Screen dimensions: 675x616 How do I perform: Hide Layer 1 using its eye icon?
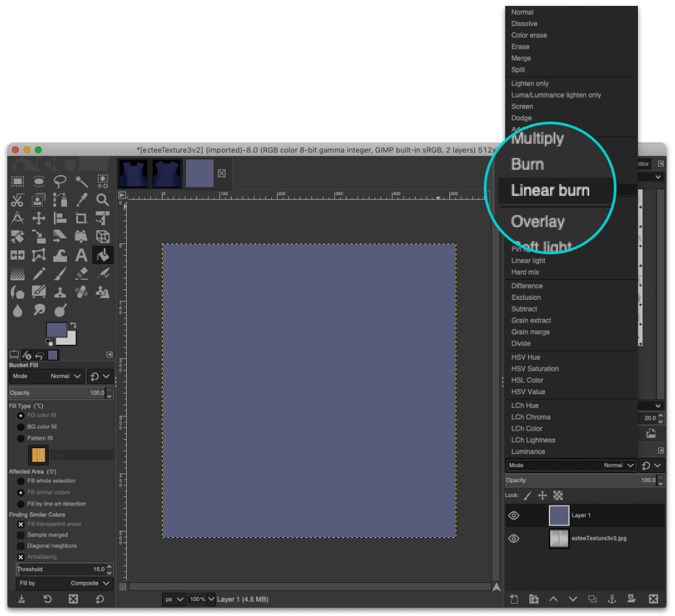(x=514, y=516)
